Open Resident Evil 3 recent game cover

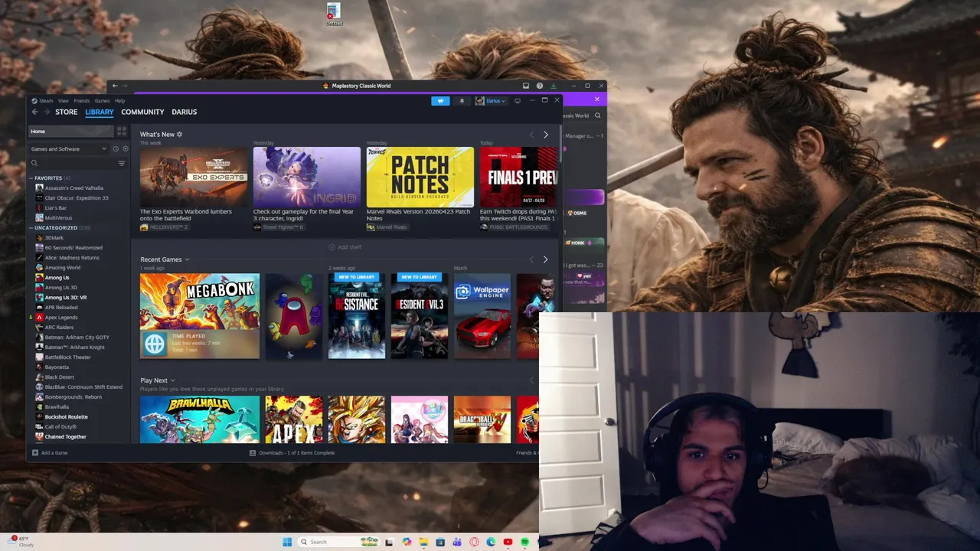tap(420, 316)
